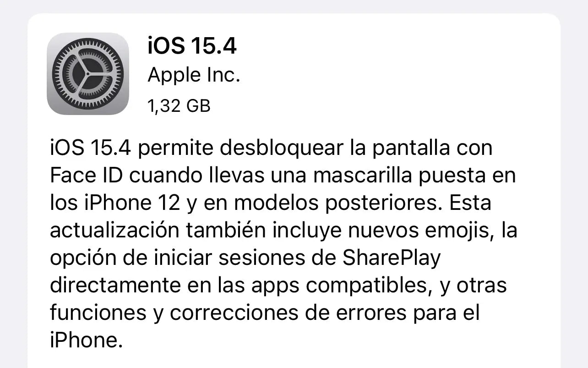Screen dimensions: 588x368
Task: Click the Apple Inc. developer name
Action: pos(194,75)
